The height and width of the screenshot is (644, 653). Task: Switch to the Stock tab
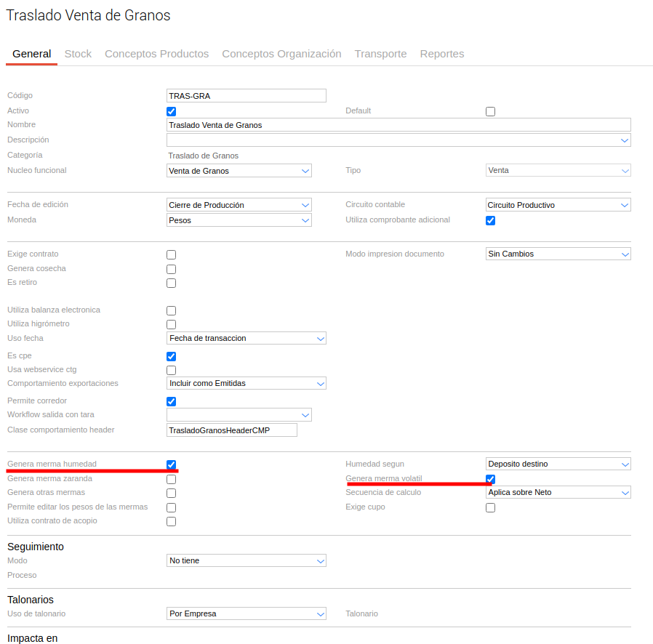pyautogui.click(x=78, y=54)
